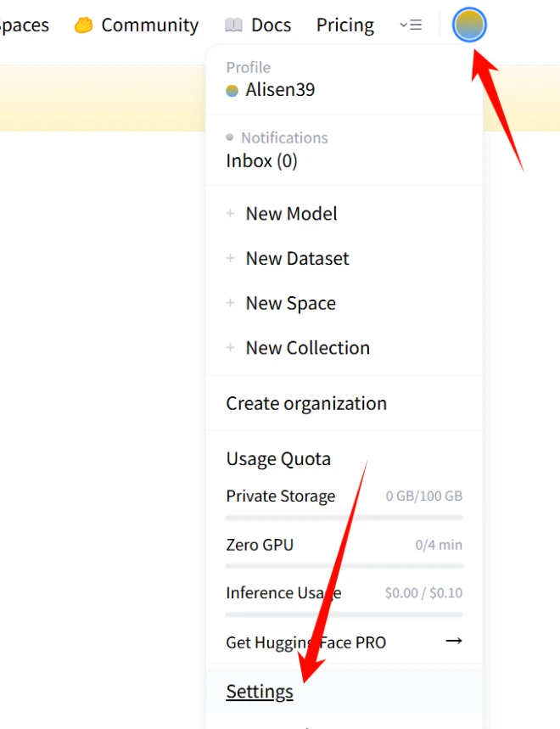Click the plus icon beside New Collection
The width and height of the screenshot is (560, 729).
coord(230,348)
